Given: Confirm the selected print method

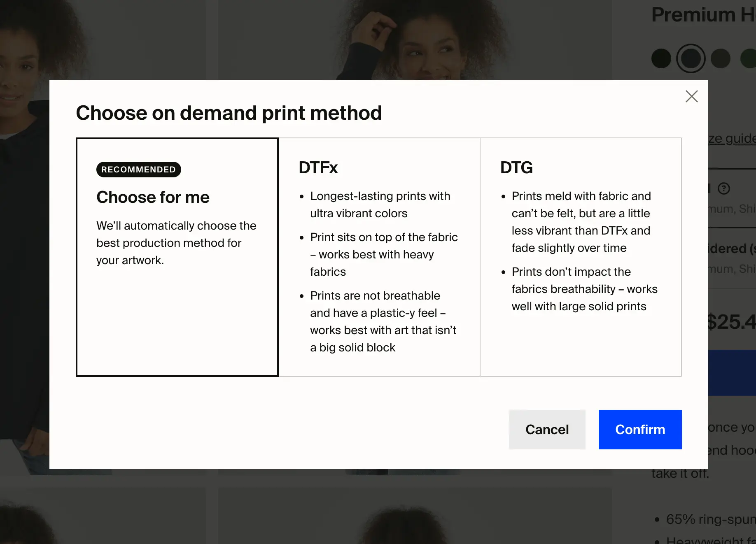Looking at the screenshot, I should coord(640,429).
